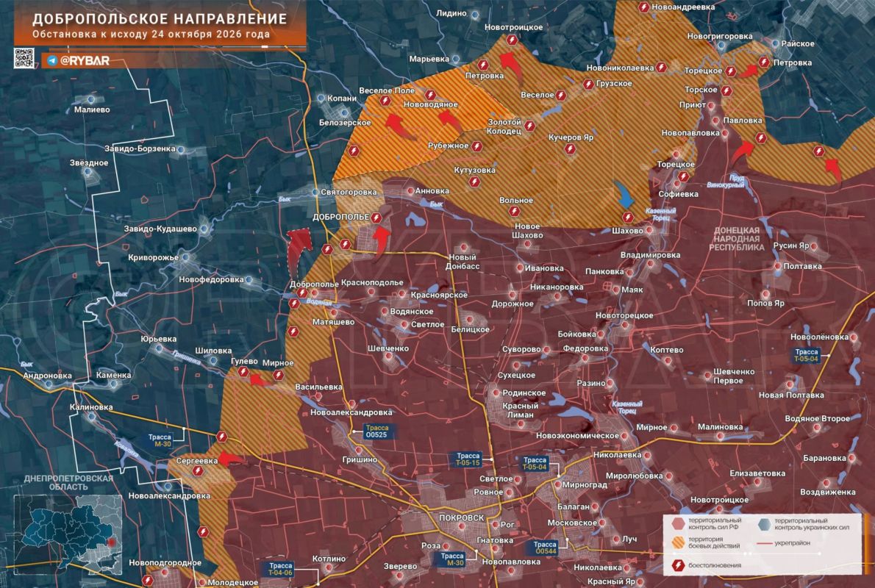The image size is (875, 588).
Task: Click the ДОБРОПОЛЬСКОЕ НАПРАВЛЕНИЕ title
Action: [x=160, y=19]
